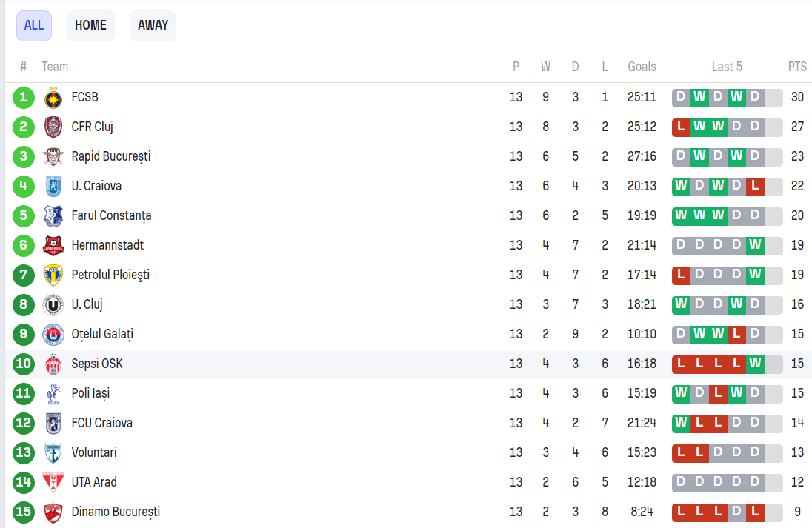Viewport: 812px width, 528px height.
Task: Click the U. Cluj black crest
Action: tap(53, 304)
